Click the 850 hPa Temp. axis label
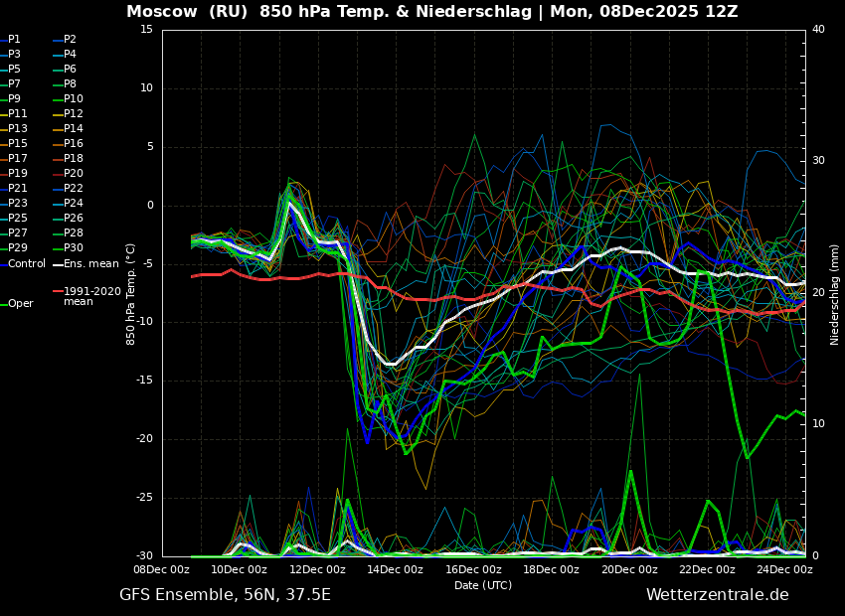 [x=131, y=294]
